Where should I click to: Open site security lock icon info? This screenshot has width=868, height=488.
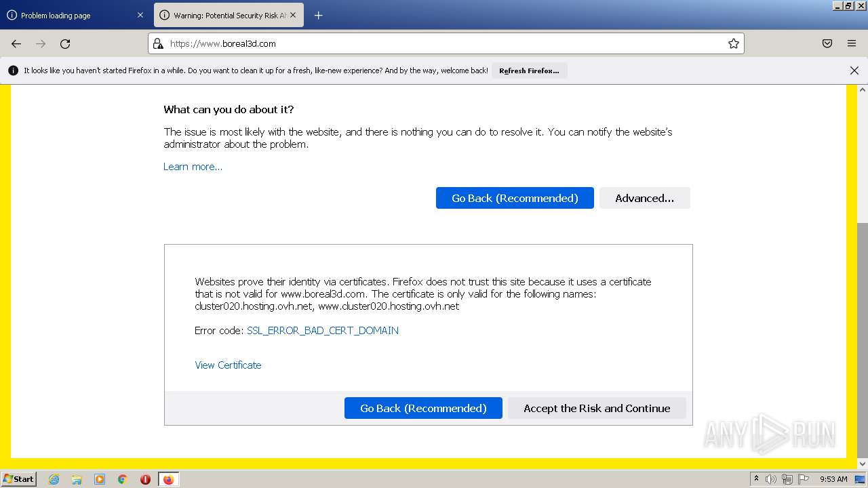pos(158,43)
